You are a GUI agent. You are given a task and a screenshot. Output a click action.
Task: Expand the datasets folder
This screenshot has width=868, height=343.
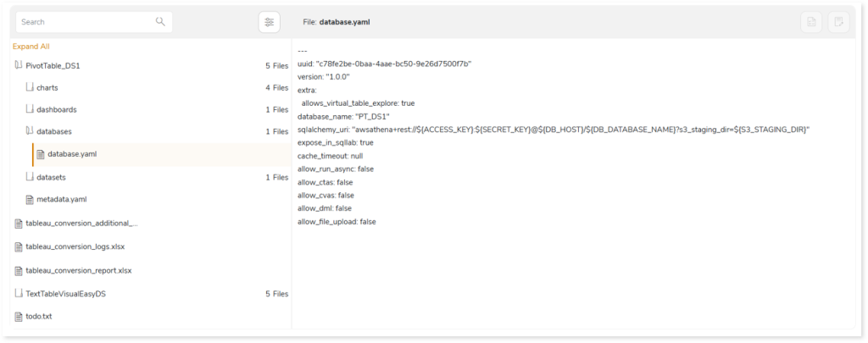[x=30, y=177]
